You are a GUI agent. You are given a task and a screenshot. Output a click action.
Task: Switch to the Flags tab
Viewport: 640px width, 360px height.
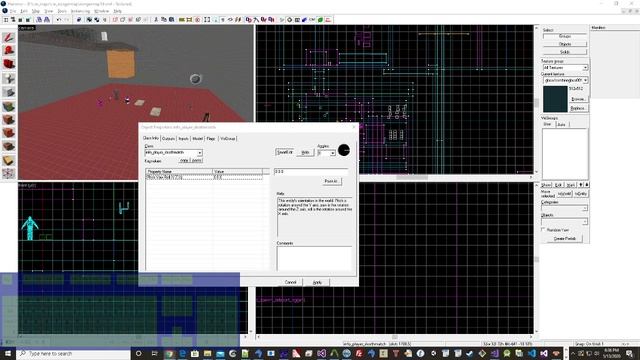pos(211,139)
